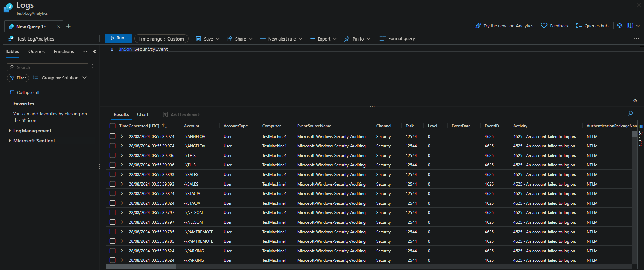The width and height of the screenshot is (644, 270).
Task: Open search options vertical dots
Action: coord(92,66)
